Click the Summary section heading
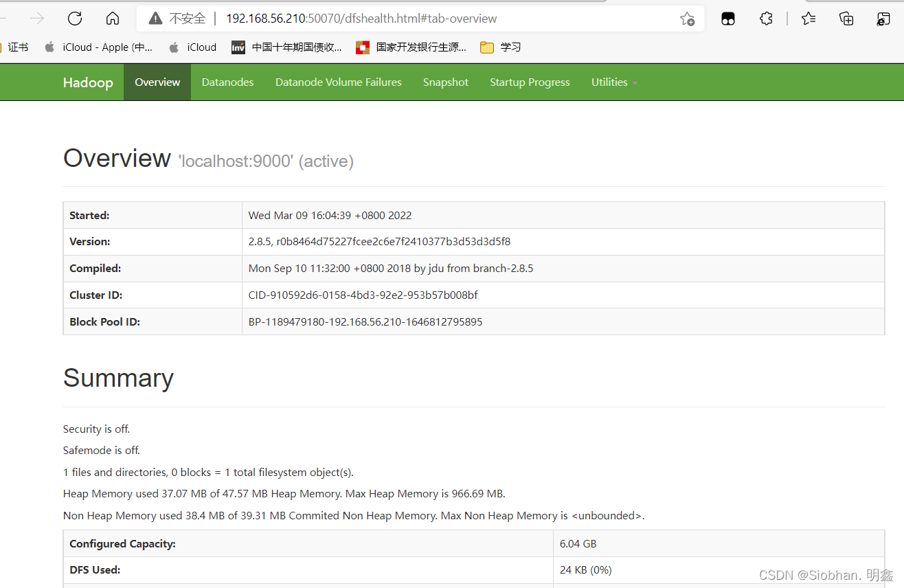 coord(119,378)
